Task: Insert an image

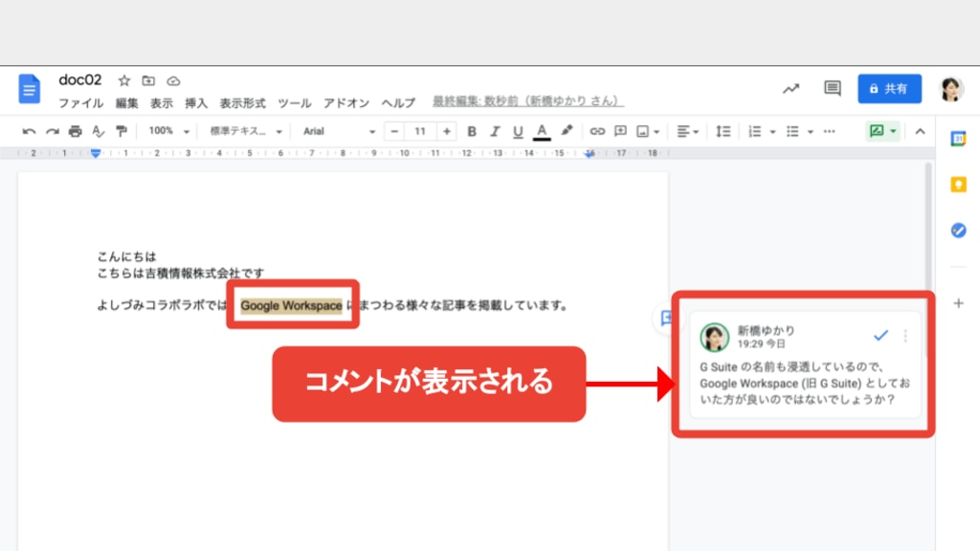Action: [642, 131]
